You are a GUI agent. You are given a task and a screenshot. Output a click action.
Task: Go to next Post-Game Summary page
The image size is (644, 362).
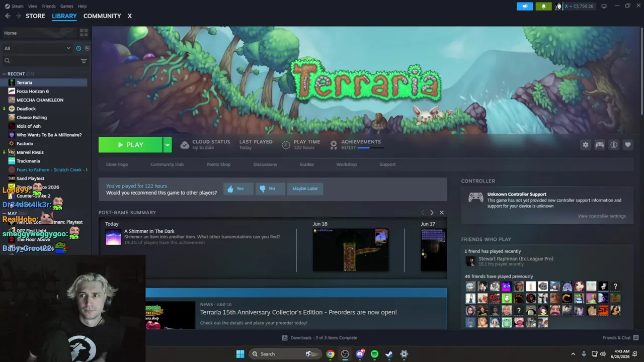click(x=432, y=213)
